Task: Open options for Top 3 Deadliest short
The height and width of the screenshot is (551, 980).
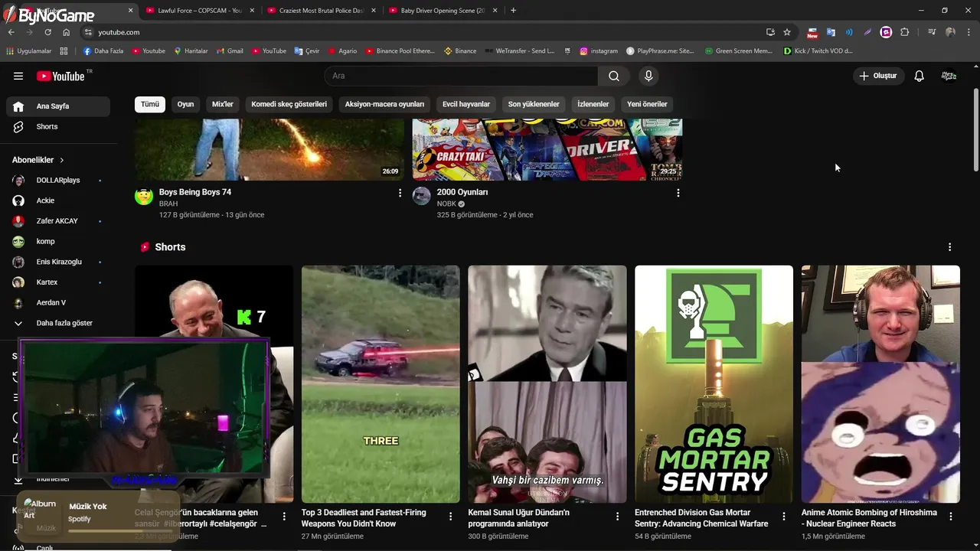Action: (x=451, y=517)
